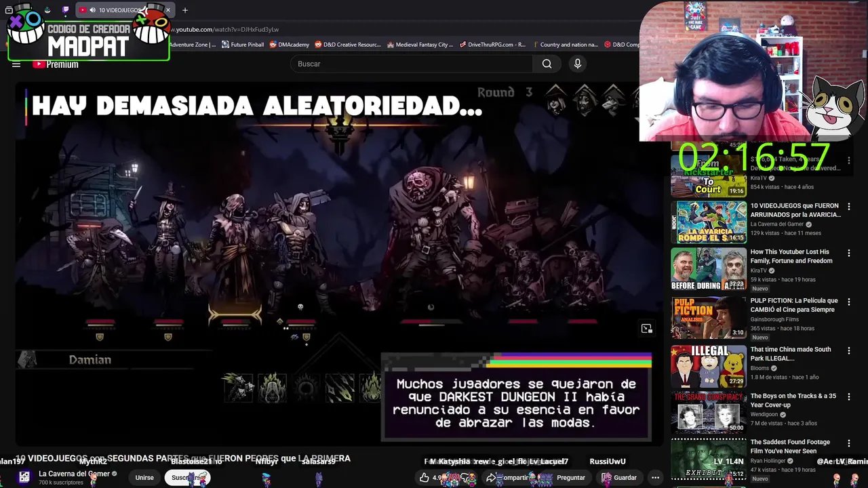Viewport: 868px width, 488px height.
Task: Go to the YouTube Premium home logo
Action: [x=56, y=64]
